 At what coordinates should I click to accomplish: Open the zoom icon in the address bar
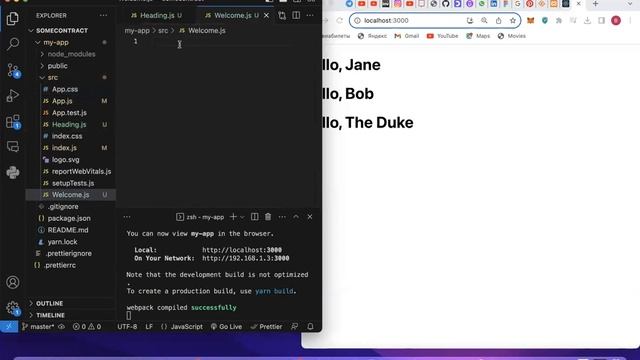484,20
